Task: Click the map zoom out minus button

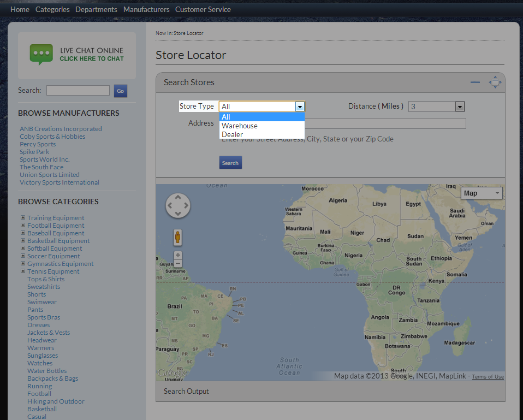Action: point(178,264)
